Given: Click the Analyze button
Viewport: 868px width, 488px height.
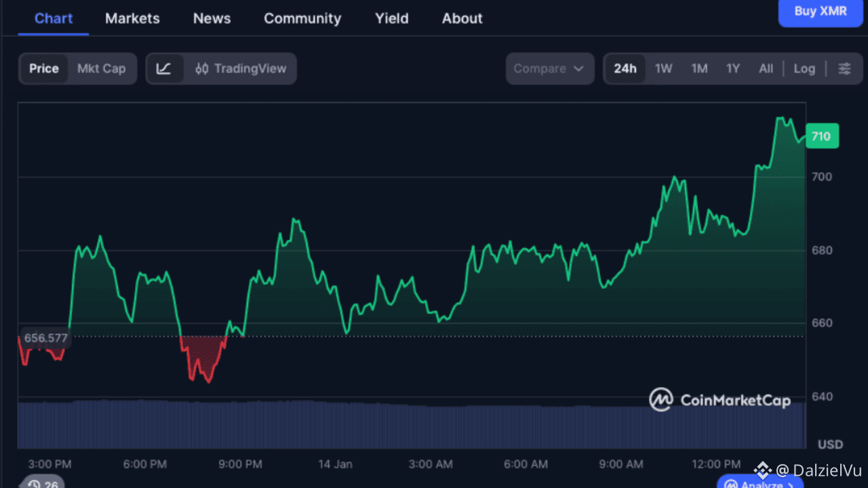Looking at the screenshot, I should point(758,484).
